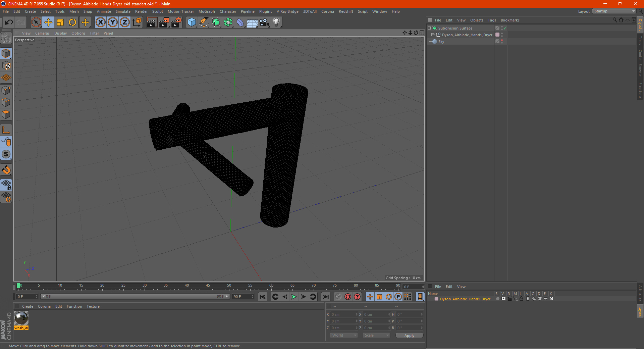Viewport: 644px width, 349px height.
Task: Toggle viewport maximize icon
Action: (x=422, y=33)
